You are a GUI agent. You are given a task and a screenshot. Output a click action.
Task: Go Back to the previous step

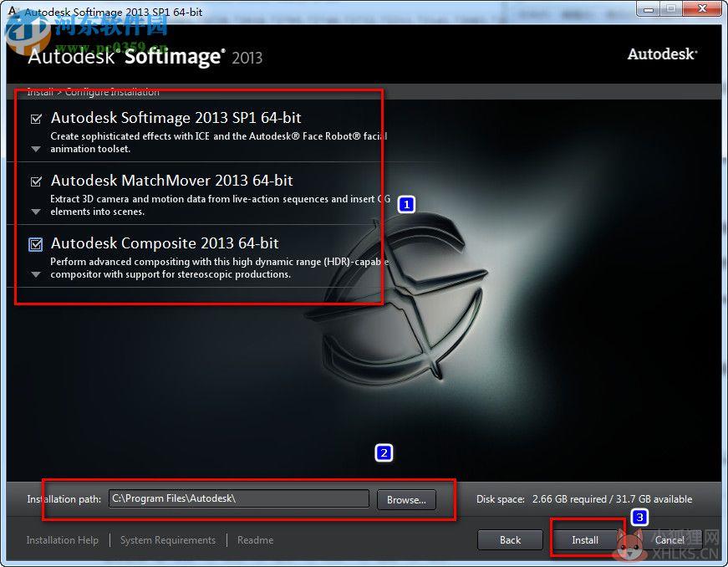click(x=510, y=540)
